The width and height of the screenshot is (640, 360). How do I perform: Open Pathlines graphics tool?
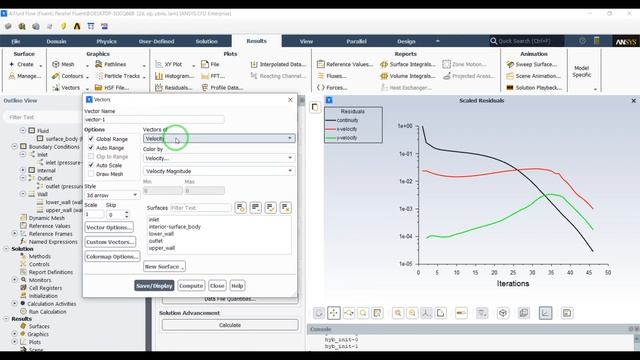pos(111,64)
